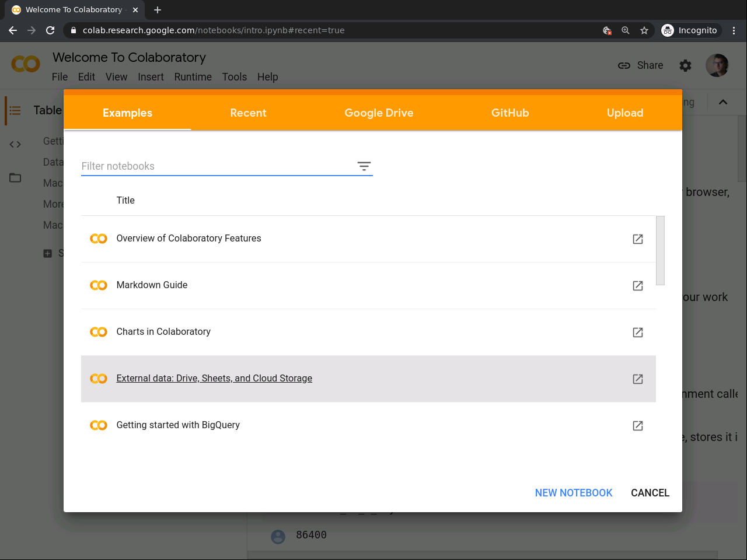The height and width of the screenshot is (560, 747).
Task: Switch to the Recent tab
Action: coord(248,113)
